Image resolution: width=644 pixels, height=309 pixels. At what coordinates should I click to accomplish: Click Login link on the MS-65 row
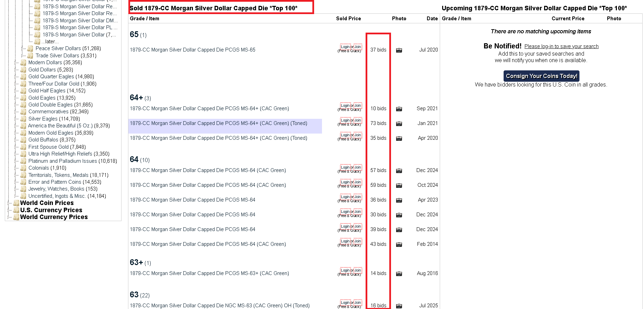345,47
